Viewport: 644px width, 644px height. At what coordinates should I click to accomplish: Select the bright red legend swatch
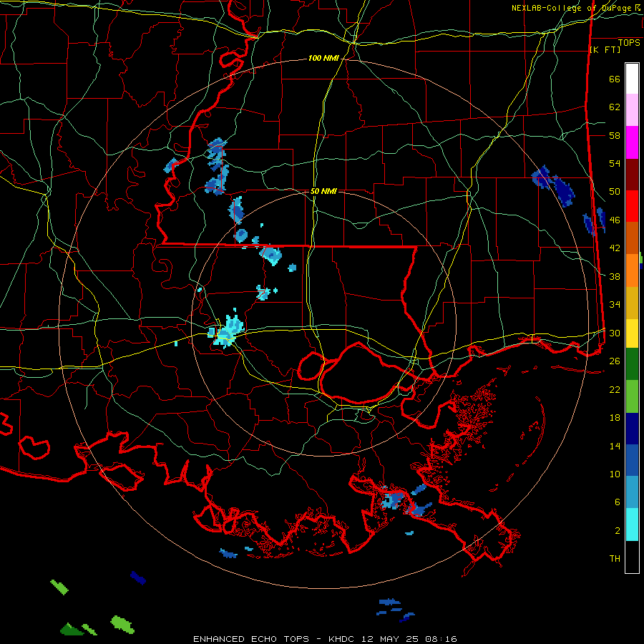632,206
